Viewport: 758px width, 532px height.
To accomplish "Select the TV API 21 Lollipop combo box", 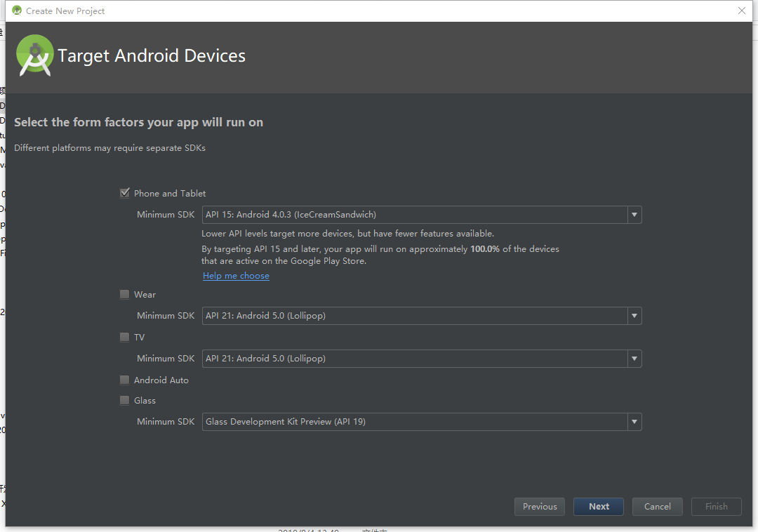I will pyautogui.click(x=422, y=359).
